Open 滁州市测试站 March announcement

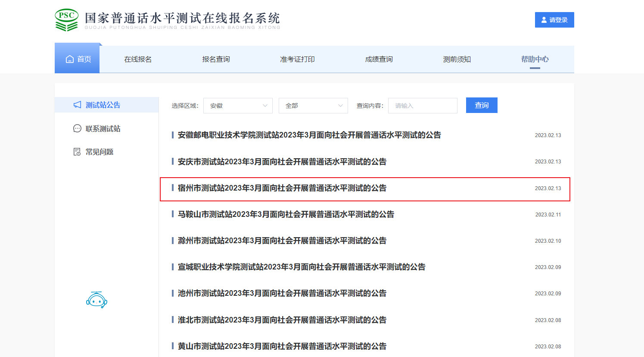pyautogui.click(x=282, y=241)
